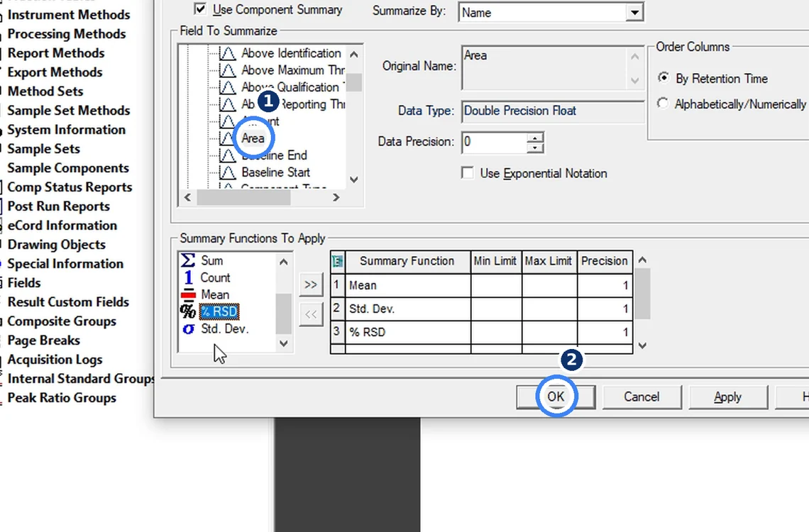The width and height of the screenshot is (809, 532).
Task: Toggle the Use Component Summary checkbox
Action: (x=200, y=9)
